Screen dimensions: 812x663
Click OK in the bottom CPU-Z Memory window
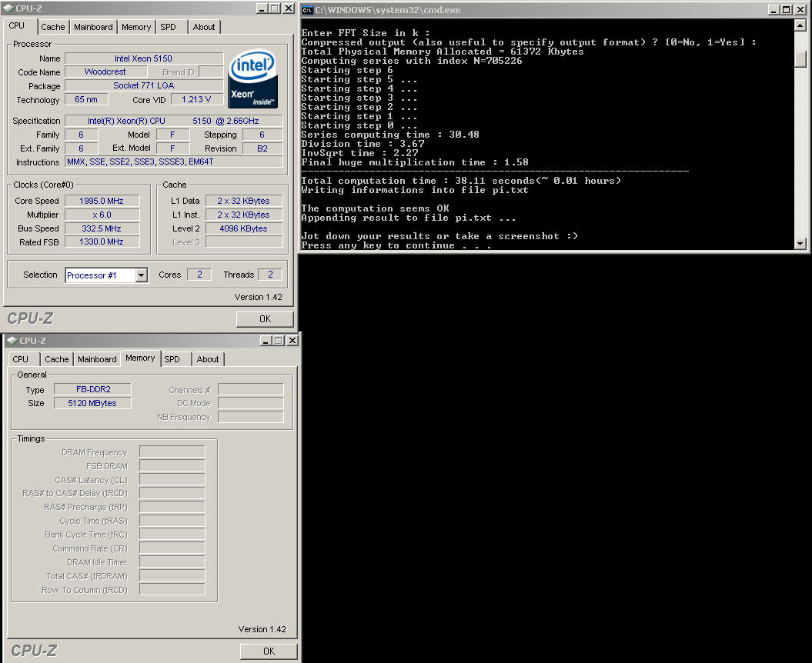tap(269, 651)
